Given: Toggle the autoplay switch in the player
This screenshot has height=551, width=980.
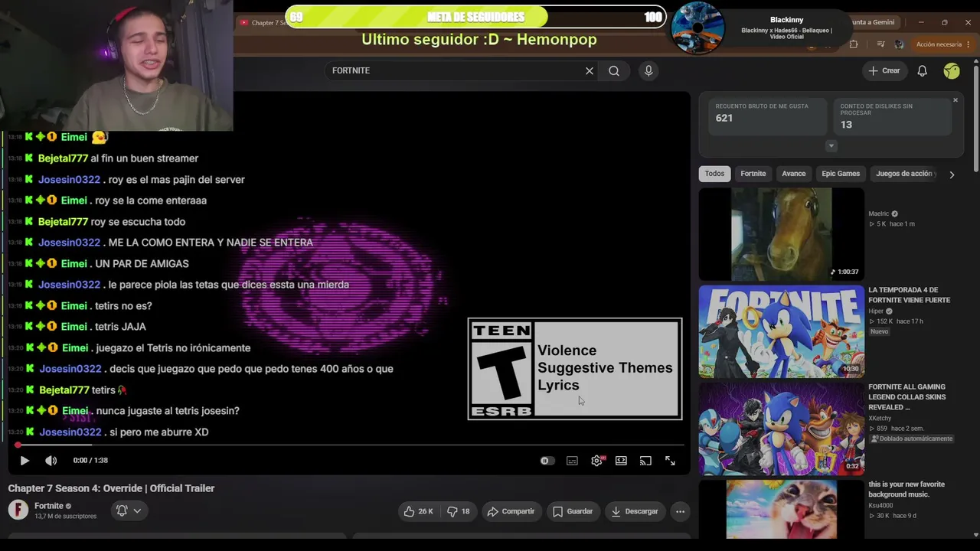Looking at the screenshot, I should 547,461.
